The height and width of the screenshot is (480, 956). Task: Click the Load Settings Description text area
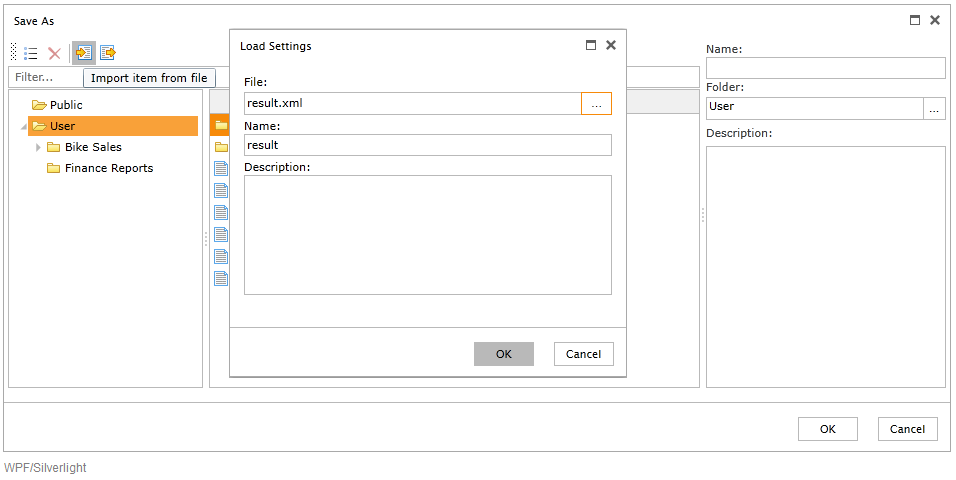tap(427, 235)
